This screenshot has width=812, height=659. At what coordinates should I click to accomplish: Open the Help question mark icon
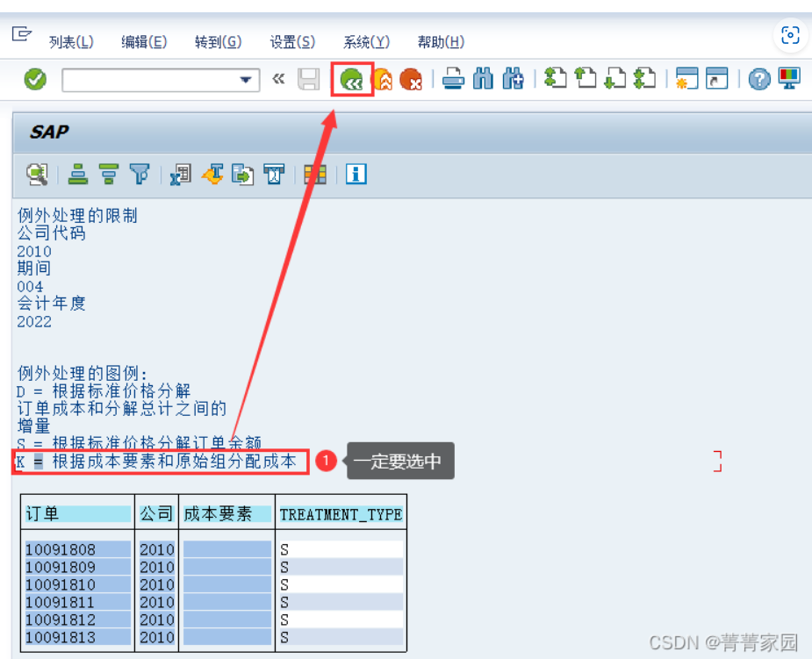(x=759, y=80)
